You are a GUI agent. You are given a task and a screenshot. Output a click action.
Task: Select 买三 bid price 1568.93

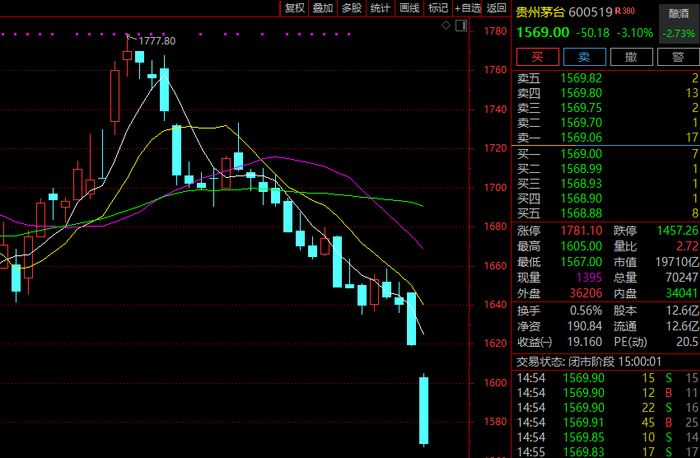581,183
